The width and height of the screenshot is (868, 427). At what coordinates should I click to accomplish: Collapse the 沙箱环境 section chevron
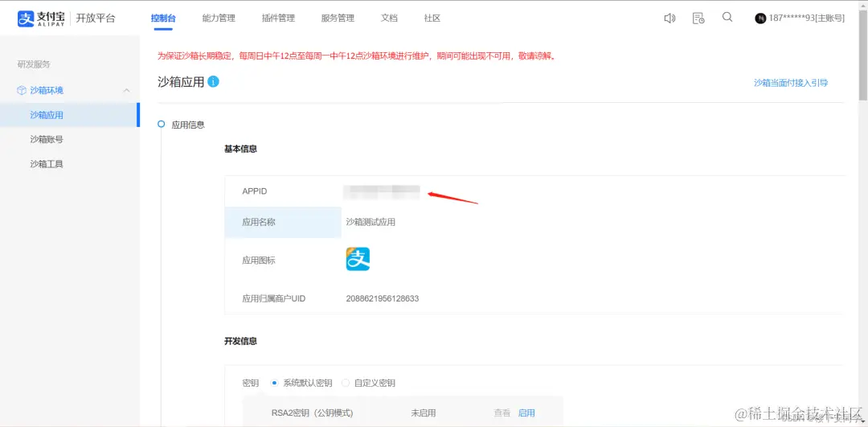coord(126,90)
